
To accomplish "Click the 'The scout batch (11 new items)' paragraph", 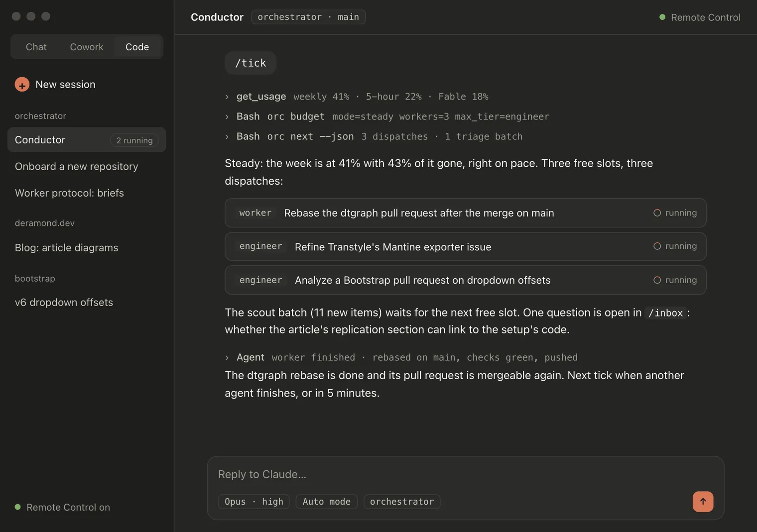I will point(457,321).
